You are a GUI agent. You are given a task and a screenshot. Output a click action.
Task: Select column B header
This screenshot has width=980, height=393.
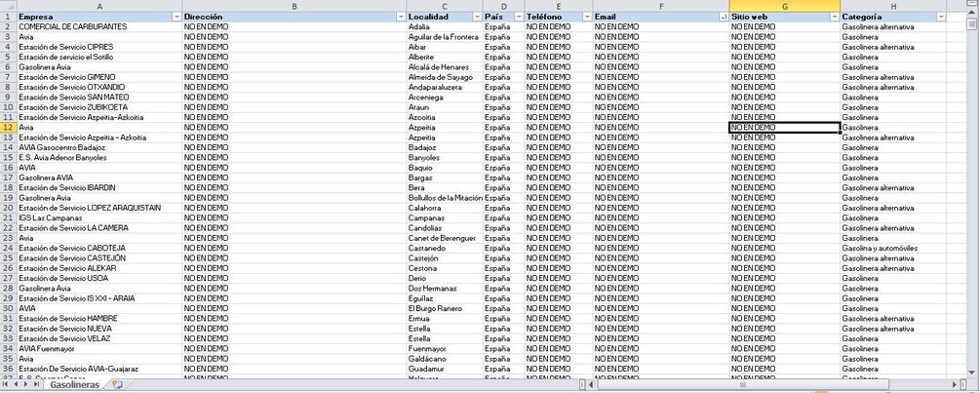pos(294,6)
